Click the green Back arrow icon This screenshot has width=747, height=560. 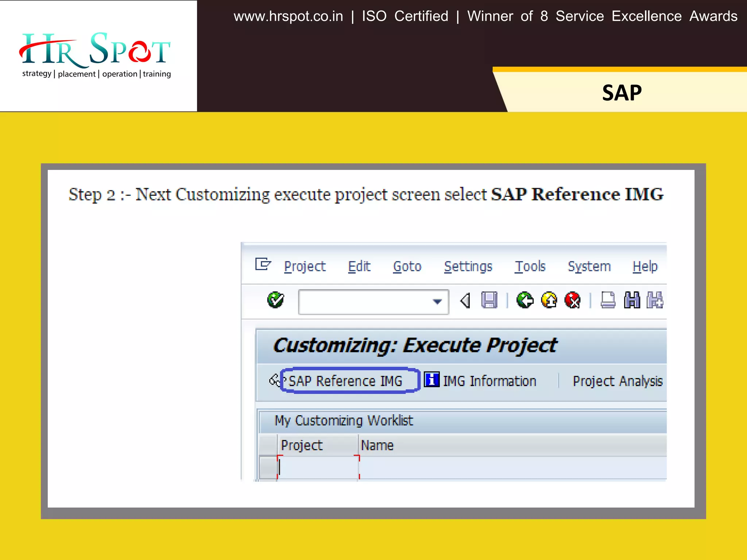coord(525,300)
